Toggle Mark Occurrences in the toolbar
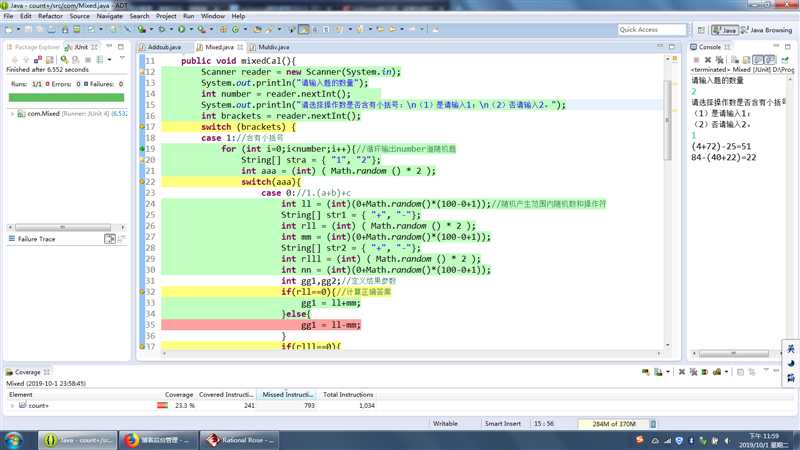This screenshot has width=800, height=450. pos(304,30)
